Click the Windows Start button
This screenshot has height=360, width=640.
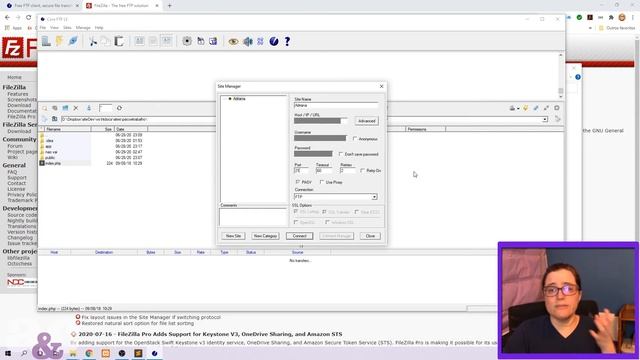(x=8, y=353)
